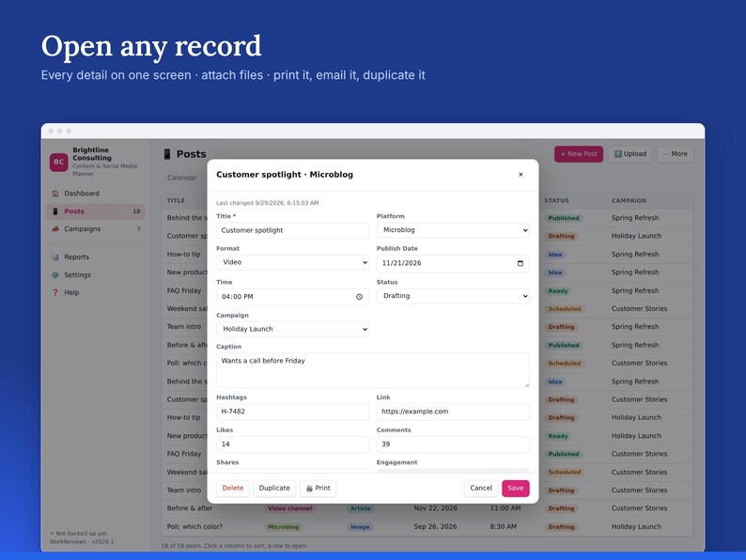The image size is (746, 560).
Task: Click the Title input field
Action: click(x=292, y=230)
